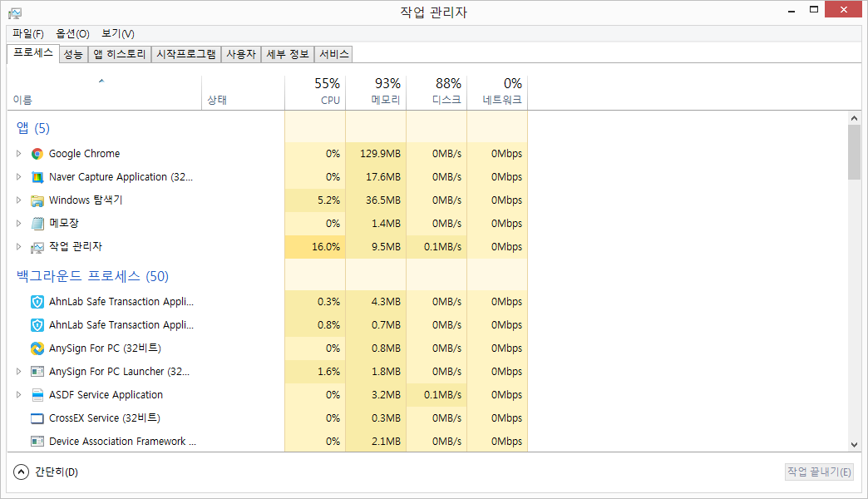Expand the ASDF Service Application row
868x499 pixels.
point(18,394)
